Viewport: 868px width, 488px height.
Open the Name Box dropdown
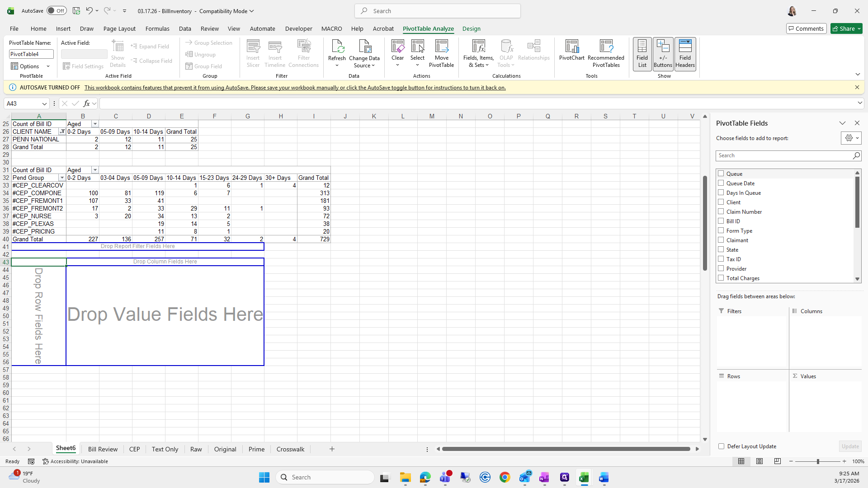pos(44,104)
